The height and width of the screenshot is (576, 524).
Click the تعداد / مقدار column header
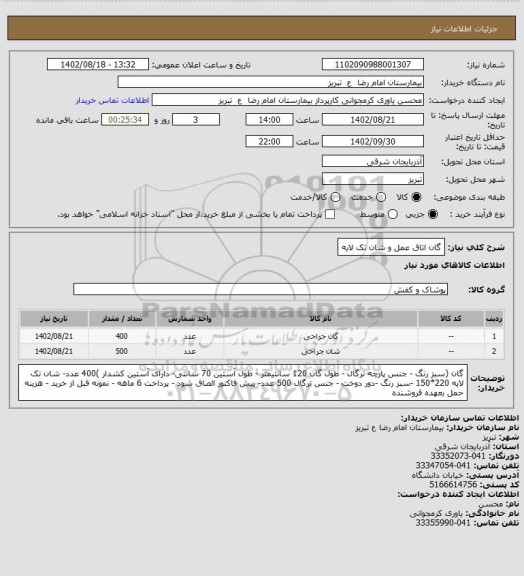(x=122, y=319)
